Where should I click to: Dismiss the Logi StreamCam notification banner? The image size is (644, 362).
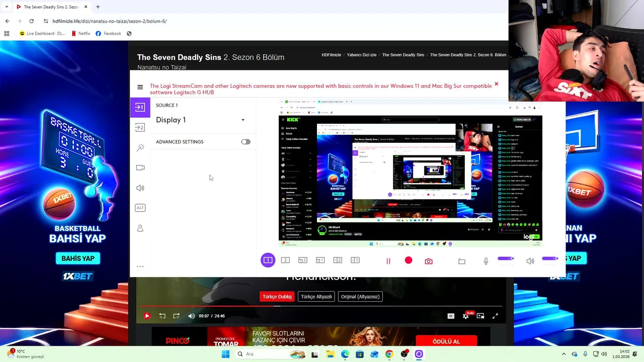pyautogui.click(x=496, y=84)
